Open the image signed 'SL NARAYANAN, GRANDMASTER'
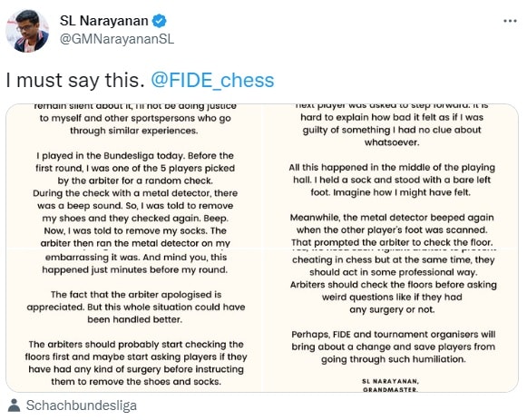Viewport: 527px width, 420px height. pyautogui.click(x=391, y=320)
